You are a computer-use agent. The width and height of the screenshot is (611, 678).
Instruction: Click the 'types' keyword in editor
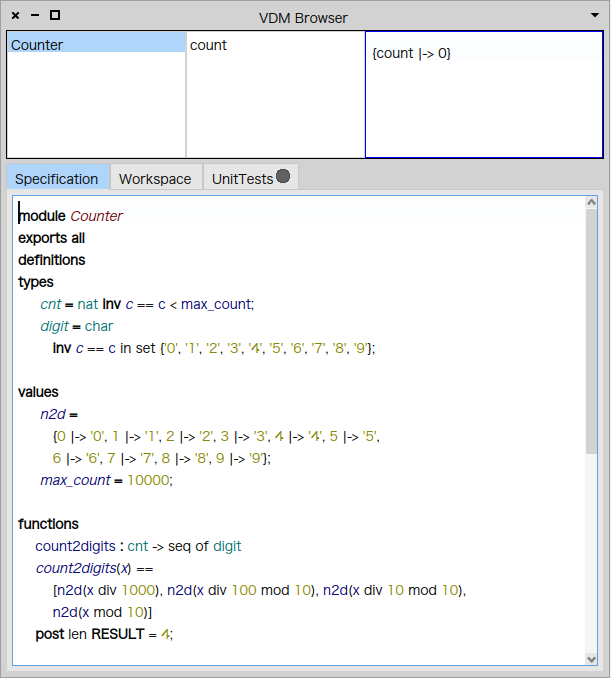(x=36, y=282)
